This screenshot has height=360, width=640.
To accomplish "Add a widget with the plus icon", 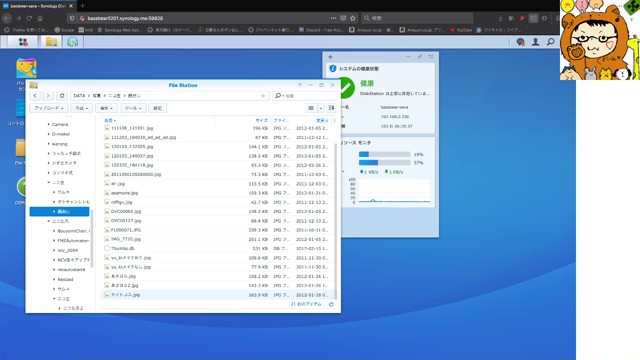I will (330, 57).
